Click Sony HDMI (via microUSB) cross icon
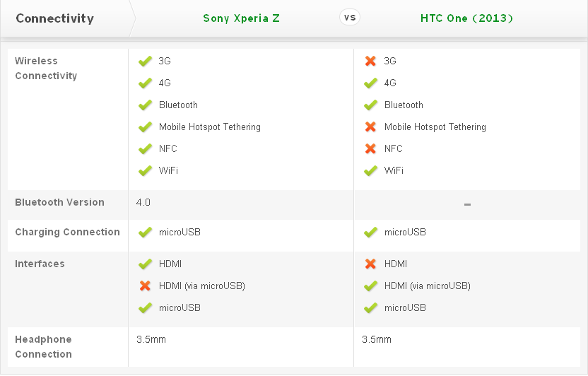 146,286
